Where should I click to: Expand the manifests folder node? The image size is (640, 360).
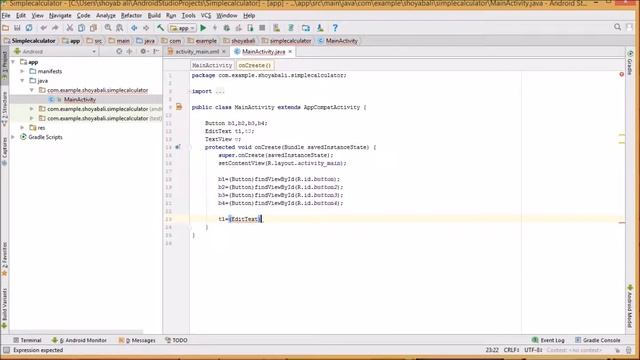[x=23, y=71]
